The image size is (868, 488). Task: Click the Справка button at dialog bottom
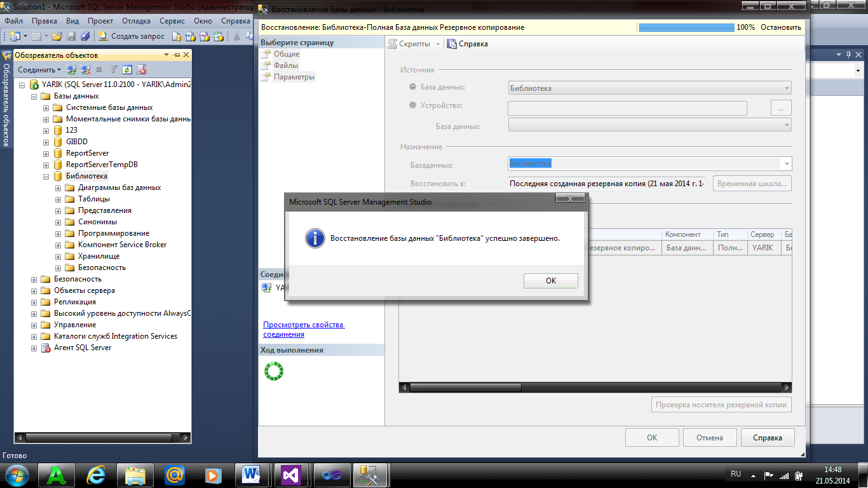click(x=767, y=438)
